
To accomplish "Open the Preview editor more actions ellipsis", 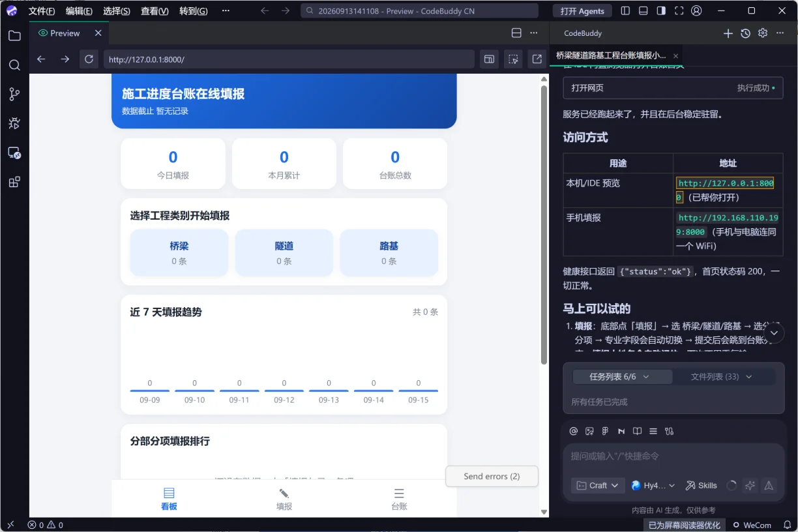I will point(534,33).
